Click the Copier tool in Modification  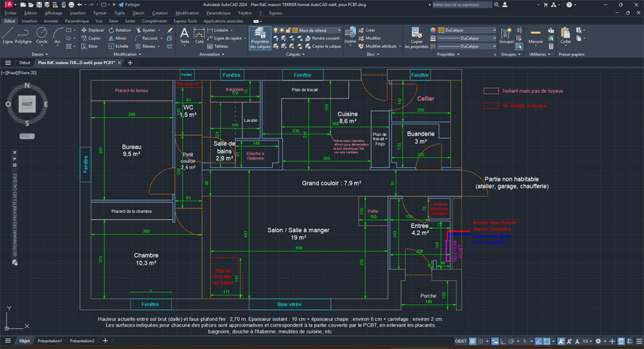(x=91, y=38)
